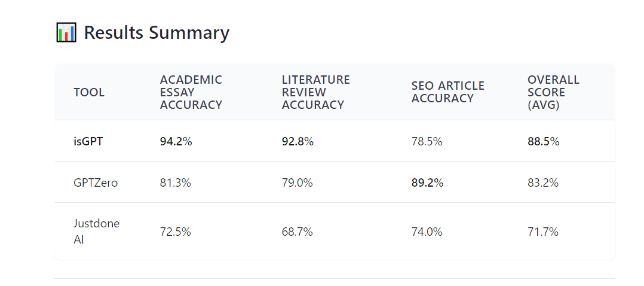The height and width of the screenshot is (286, 644).
Task: Click the Results Summary heading
Action: pos(157,32)
